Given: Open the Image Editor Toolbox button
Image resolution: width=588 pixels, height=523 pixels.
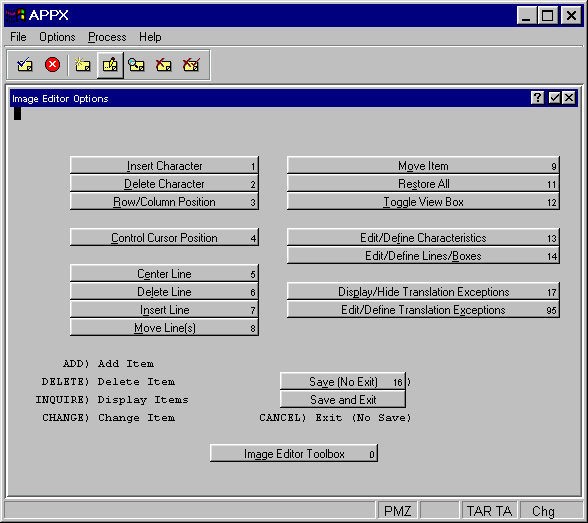Looking at the screenshot, I should [x=294, y=453].
